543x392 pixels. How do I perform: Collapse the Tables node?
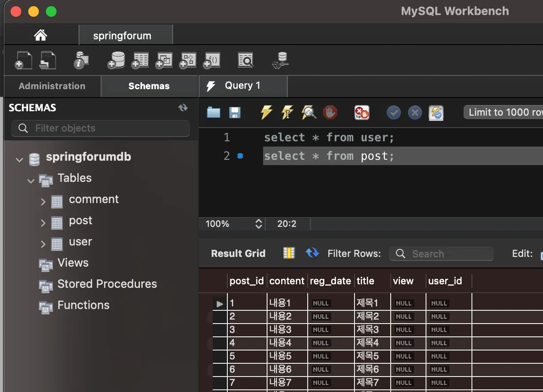click(x=31, y=180)
